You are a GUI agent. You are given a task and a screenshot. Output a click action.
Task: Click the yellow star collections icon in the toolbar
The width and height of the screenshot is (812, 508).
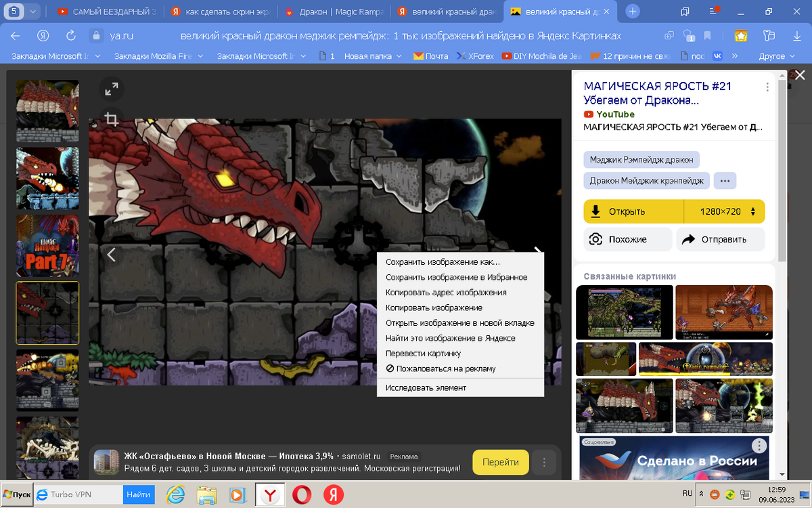(742, 36)
